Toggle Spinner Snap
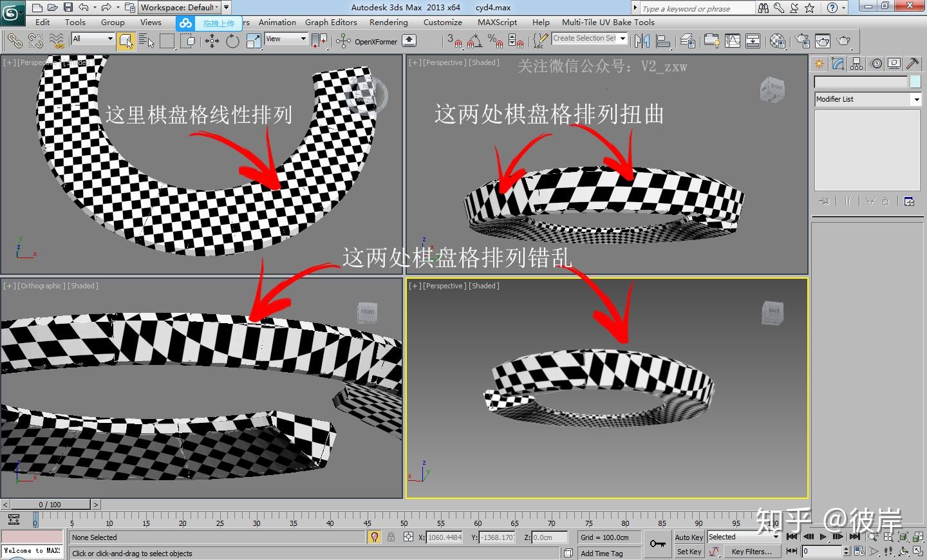 516,41
